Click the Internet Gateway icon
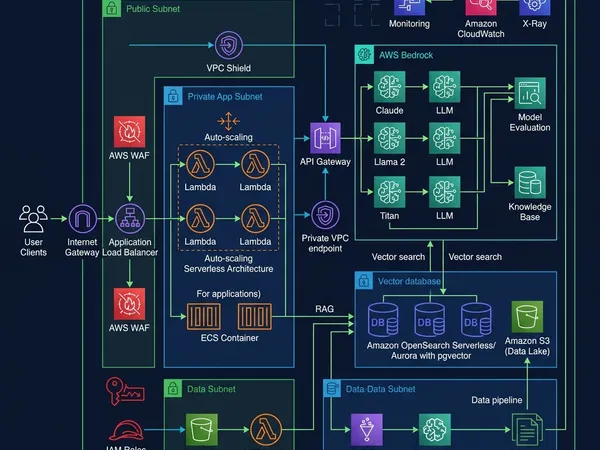This screenshot has height=450, width=600. click(x=83, y=219)
